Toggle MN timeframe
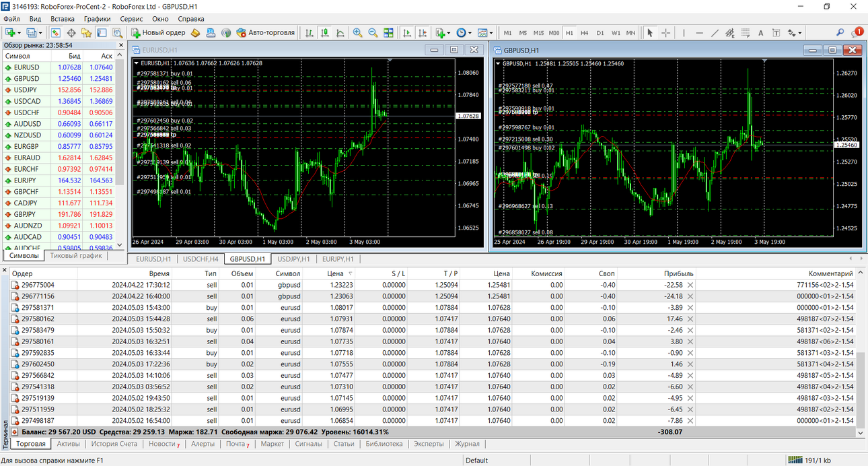This screenshot has width=868, height=466. (x=630, y=32)
